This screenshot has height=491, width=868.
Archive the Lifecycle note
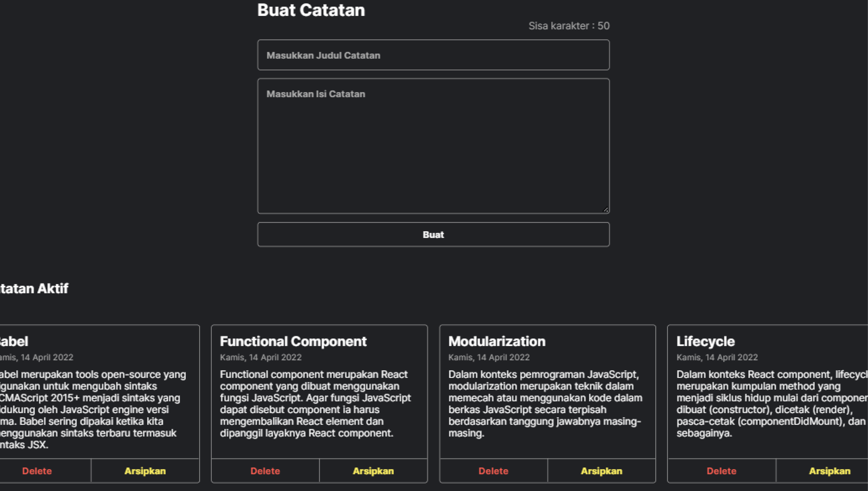(x=829, y=471)
